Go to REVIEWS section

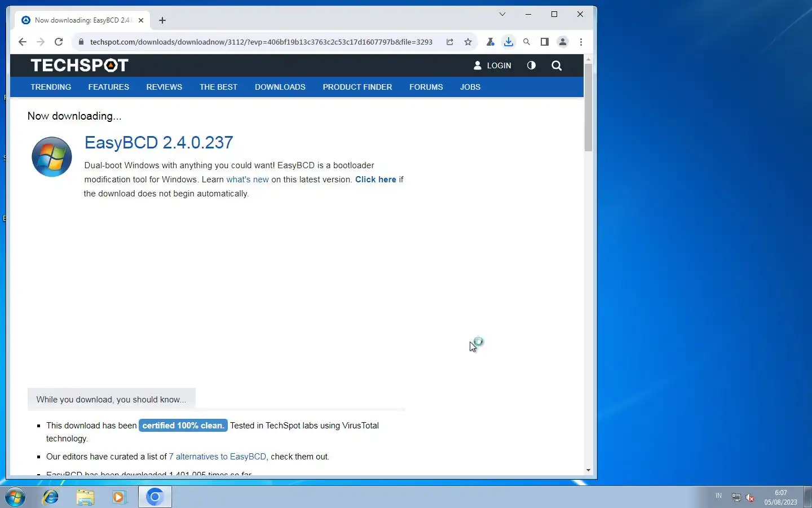click(164, 87)
